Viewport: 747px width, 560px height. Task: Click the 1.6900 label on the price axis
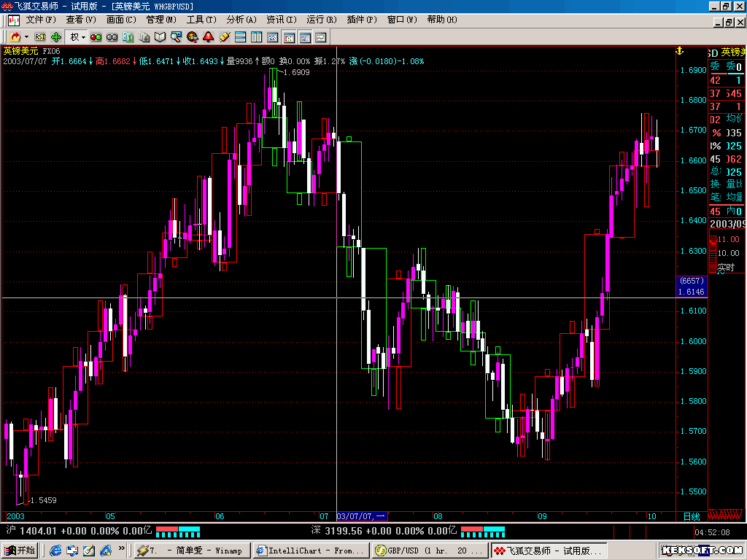click(694, 70)
